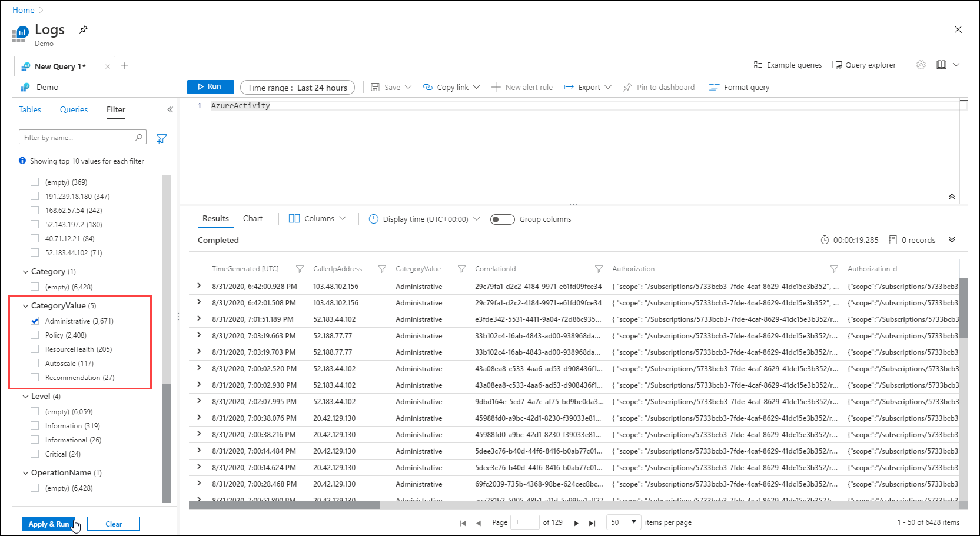Image resolution: width=980 pixels, height=536 pixels.
Task: Switch to the Tables tab
Action: pyautogui.click(x=30, y=109)
